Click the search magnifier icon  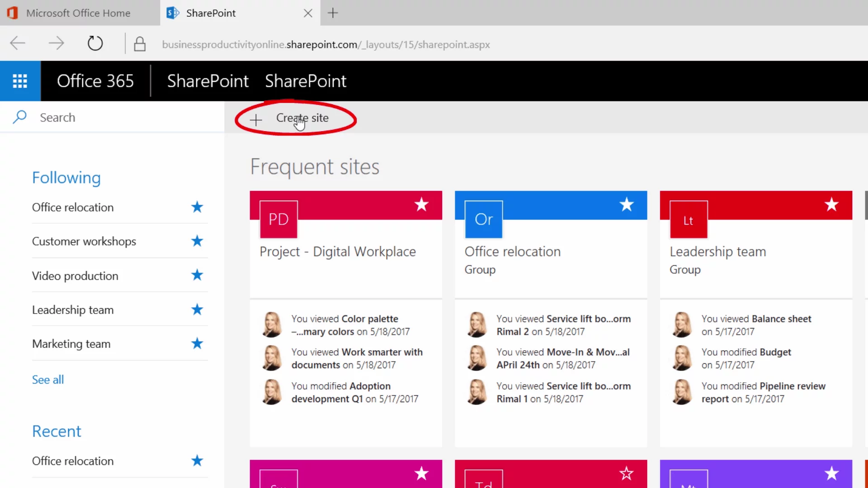coord(19,117)
